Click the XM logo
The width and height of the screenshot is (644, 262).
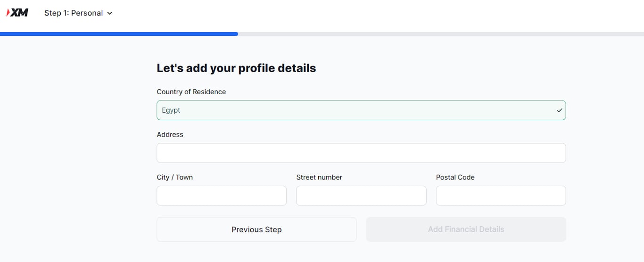point(17,13)
